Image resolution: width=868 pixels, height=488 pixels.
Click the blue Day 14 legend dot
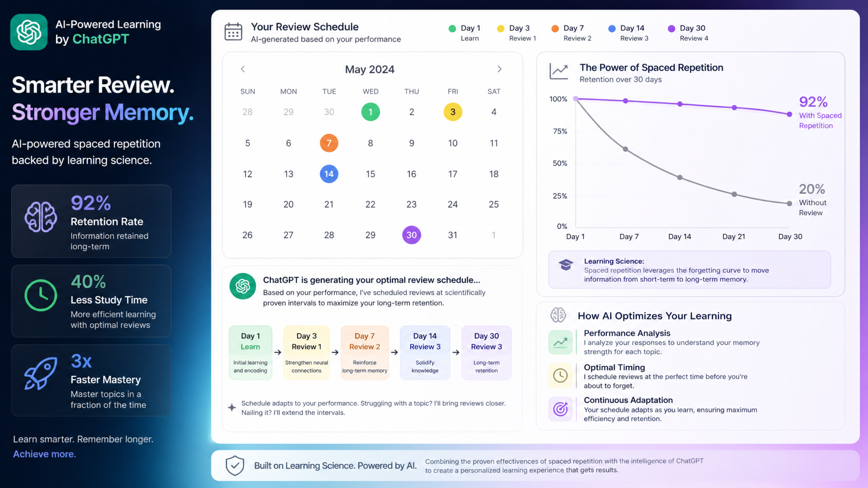click(x=612, y=28)
